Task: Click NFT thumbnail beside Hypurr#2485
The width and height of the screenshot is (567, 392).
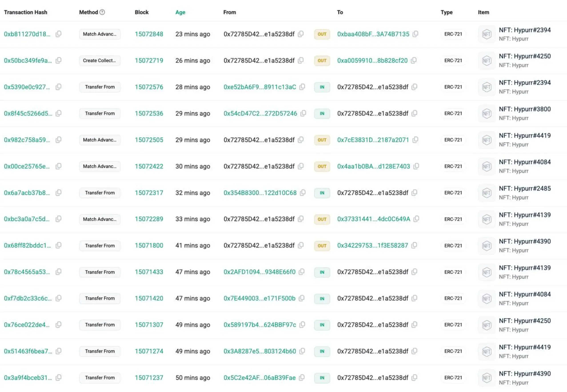Action: pos(486,193)
